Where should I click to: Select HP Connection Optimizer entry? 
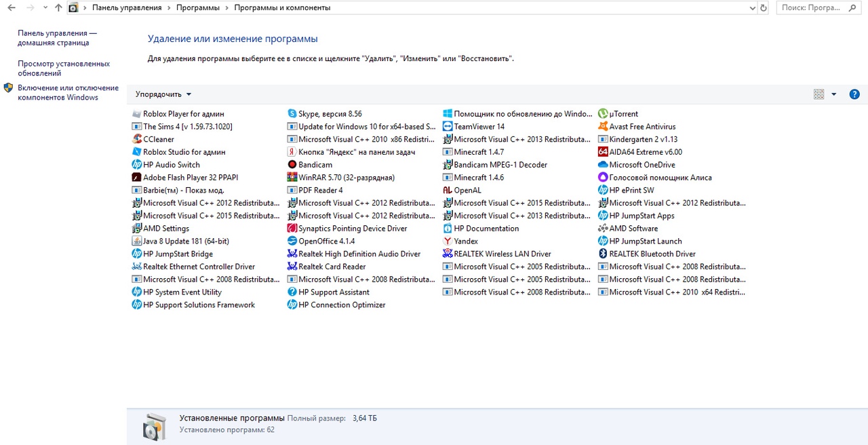(336, 305)
